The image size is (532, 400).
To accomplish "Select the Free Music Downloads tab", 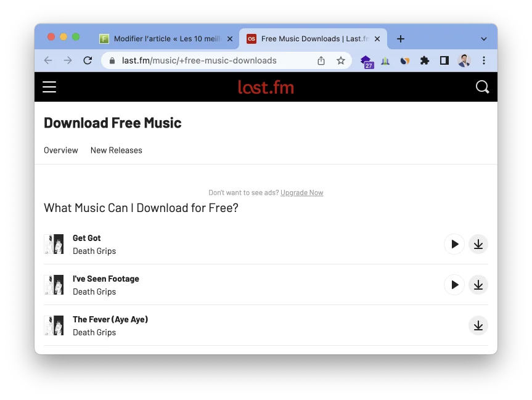I will click(313, 39).
